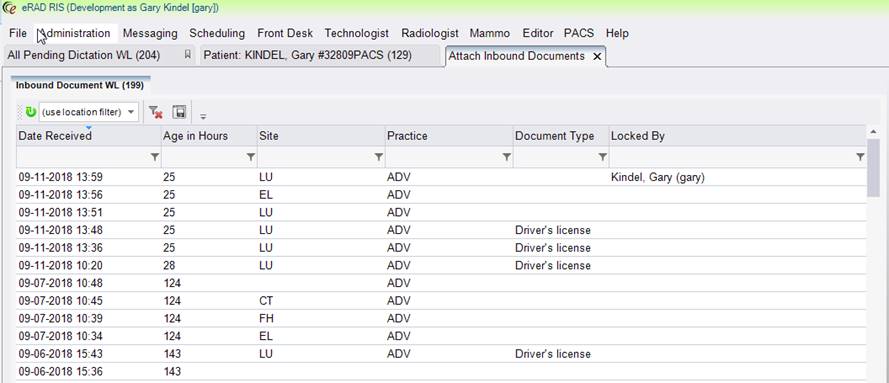Image resolution: width=889 pixels, height=383 pixels.
Task: Open the Practice column filter dropdown
Action: click(507, 157)
